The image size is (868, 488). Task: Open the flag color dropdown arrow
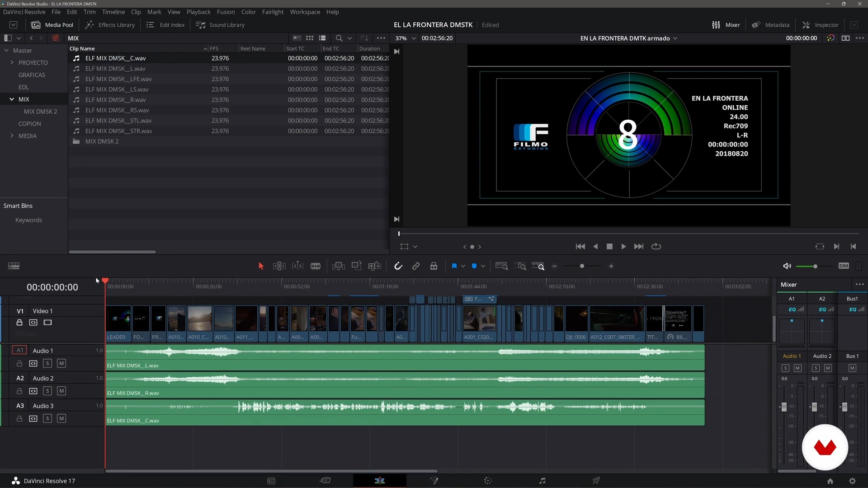[x=463, y=266]
